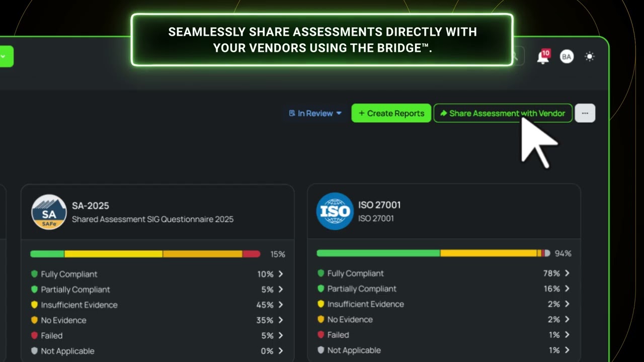Open the In Review status dropdown
This screenshot has width=644, height=362.
click(315, 113)
